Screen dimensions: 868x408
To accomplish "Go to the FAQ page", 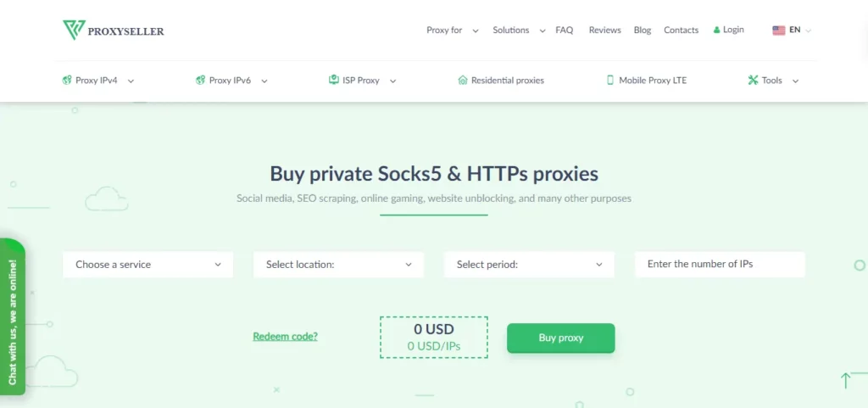I will [x=565, y=31].
